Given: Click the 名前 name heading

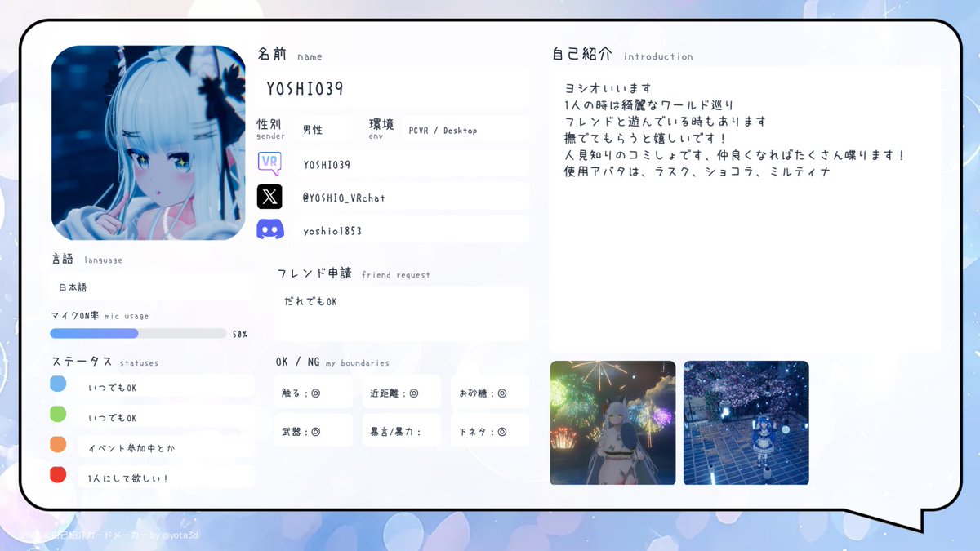Looking at the screenshot, I should 290,55.
